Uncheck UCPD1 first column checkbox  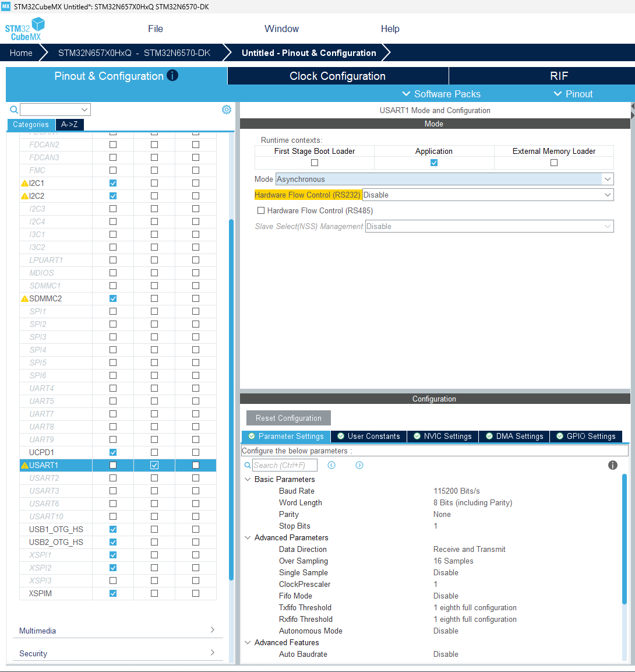pyautogui.click(x=113, y=452)
